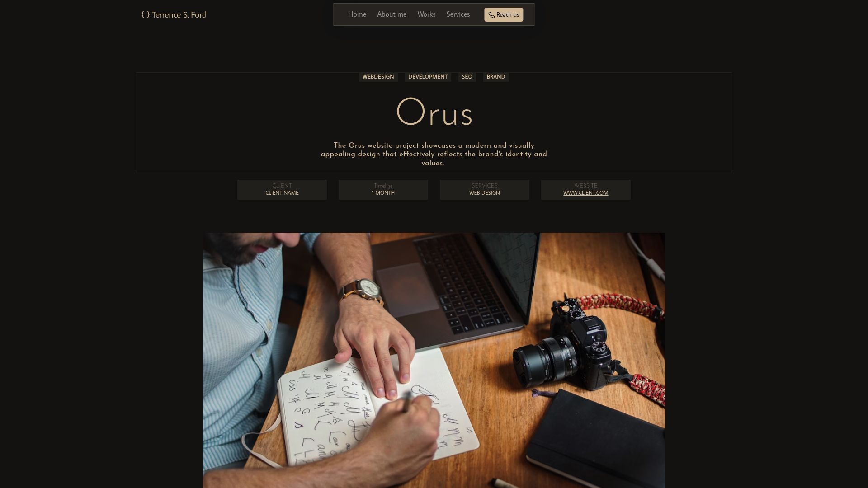Open the Home menu item
868x488 pixels.
(357, 14)
